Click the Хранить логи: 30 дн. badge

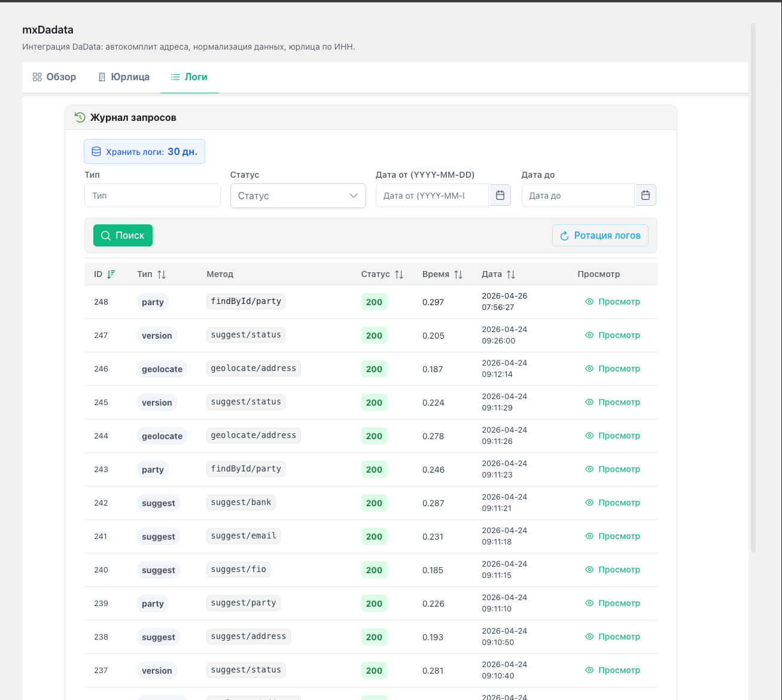(144, 151)
